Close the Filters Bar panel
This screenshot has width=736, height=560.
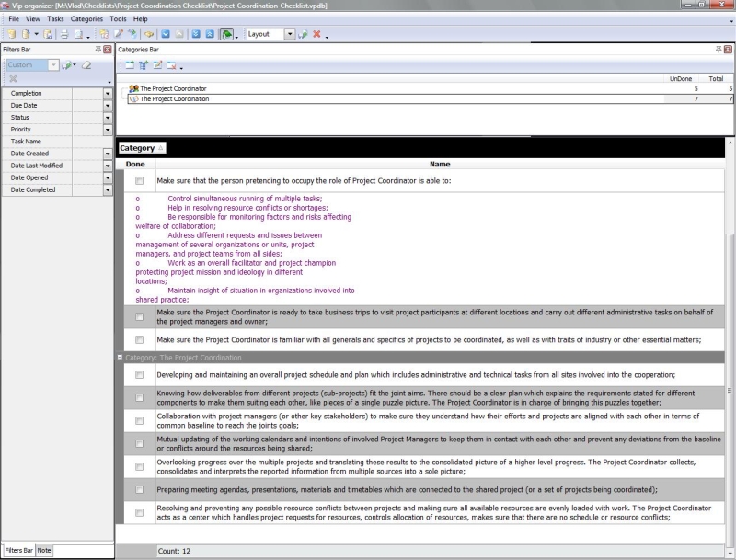[x=109, y=49]
